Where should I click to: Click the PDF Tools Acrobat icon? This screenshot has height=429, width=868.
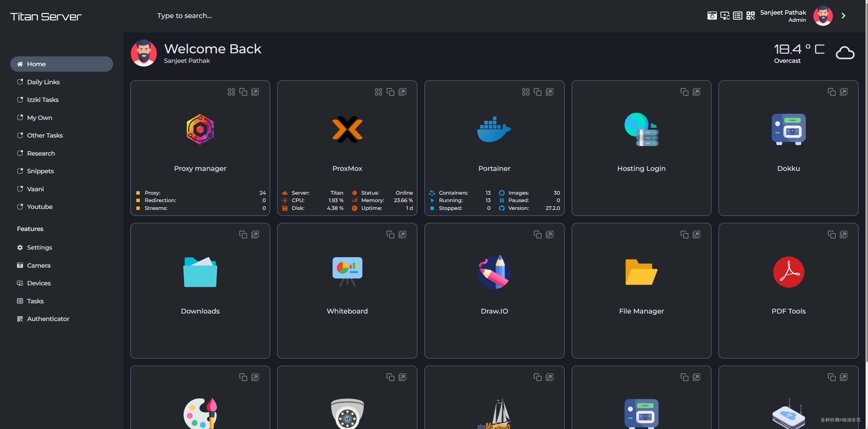[788, 272]
